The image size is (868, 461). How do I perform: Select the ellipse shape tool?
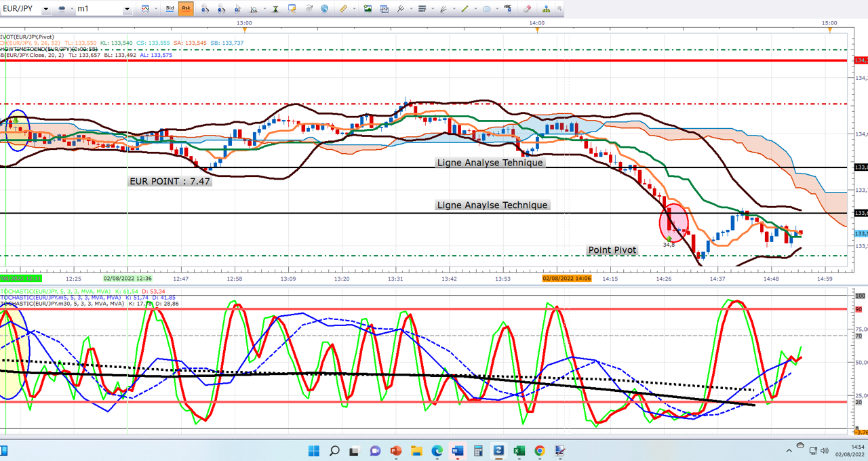486,9
